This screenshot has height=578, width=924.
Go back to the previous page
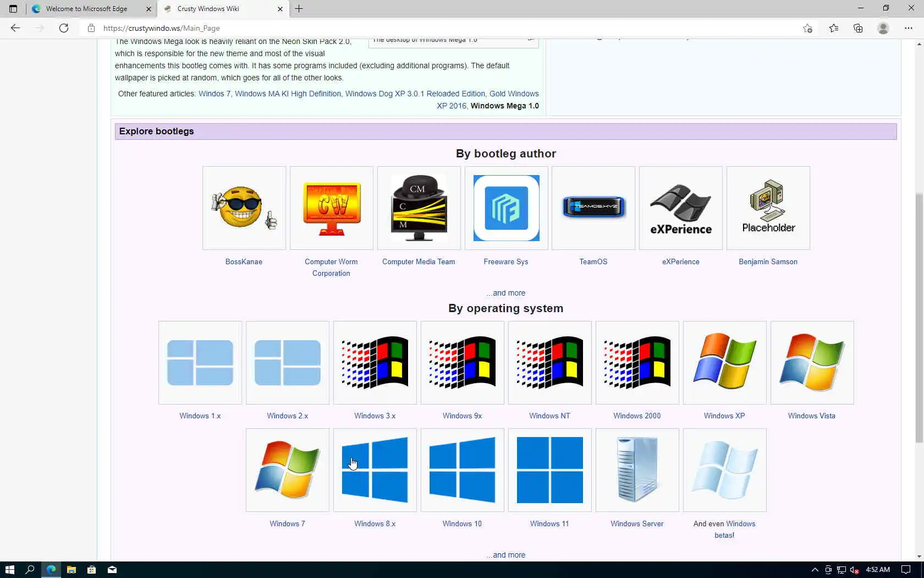[x=15, y=28]
